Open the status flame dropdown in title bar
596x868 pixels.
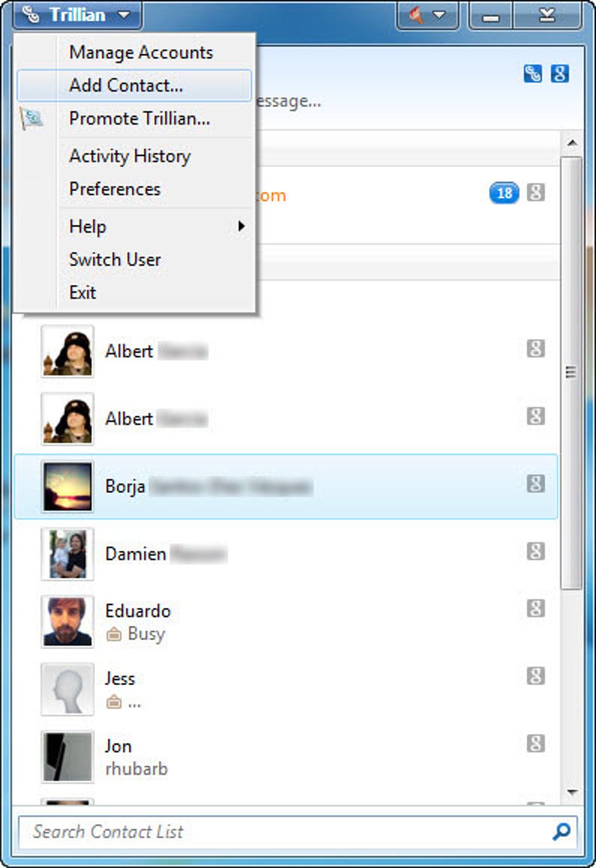click(428, 15)
